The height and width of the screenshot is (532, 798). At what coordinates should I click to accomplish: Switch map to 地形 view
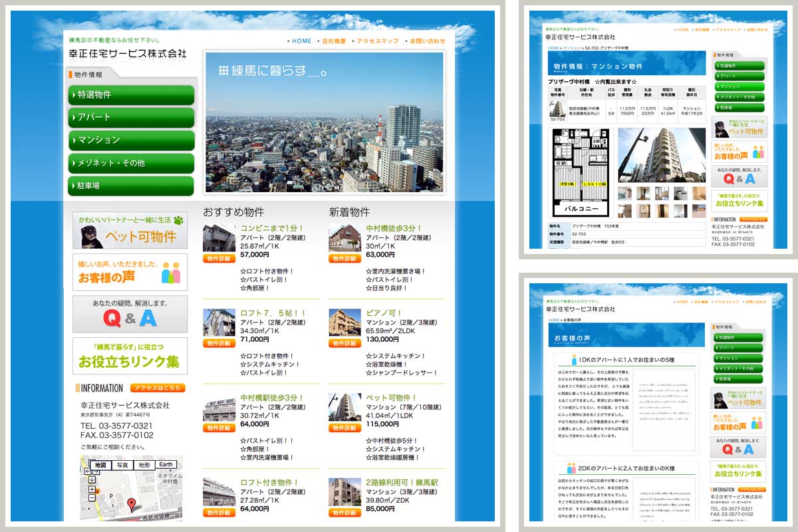click(x=144, y=465)
